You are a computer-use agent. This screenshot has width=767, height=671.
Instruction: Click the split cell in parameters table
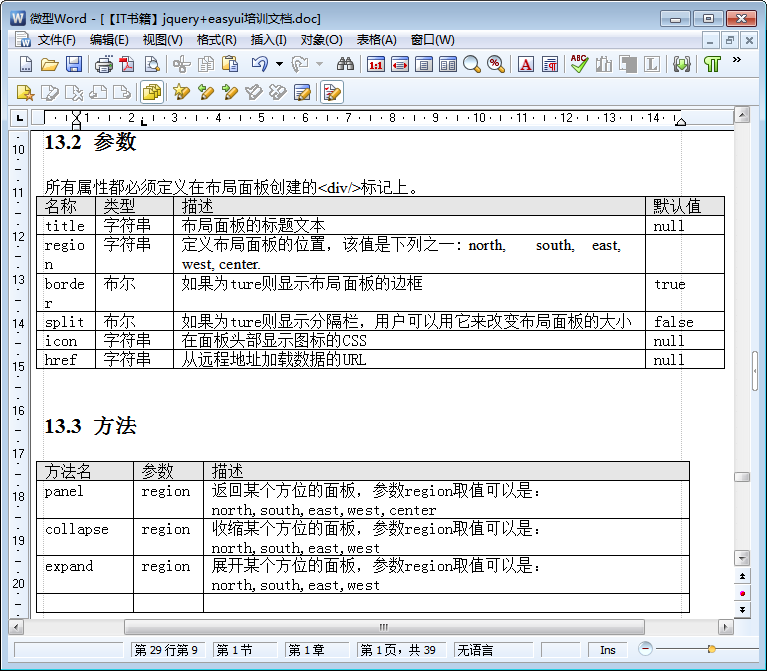point(66,322)
